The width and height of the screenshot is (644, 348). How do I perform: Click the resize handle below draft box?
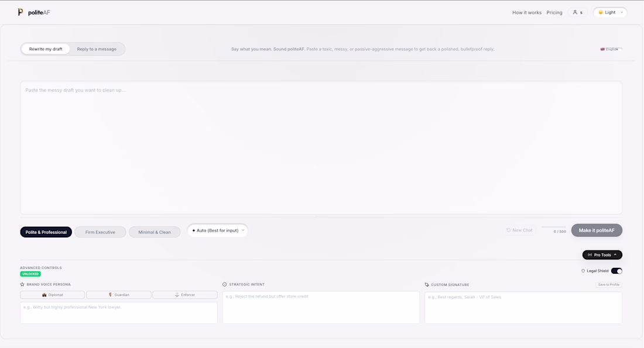coord(321,216)
